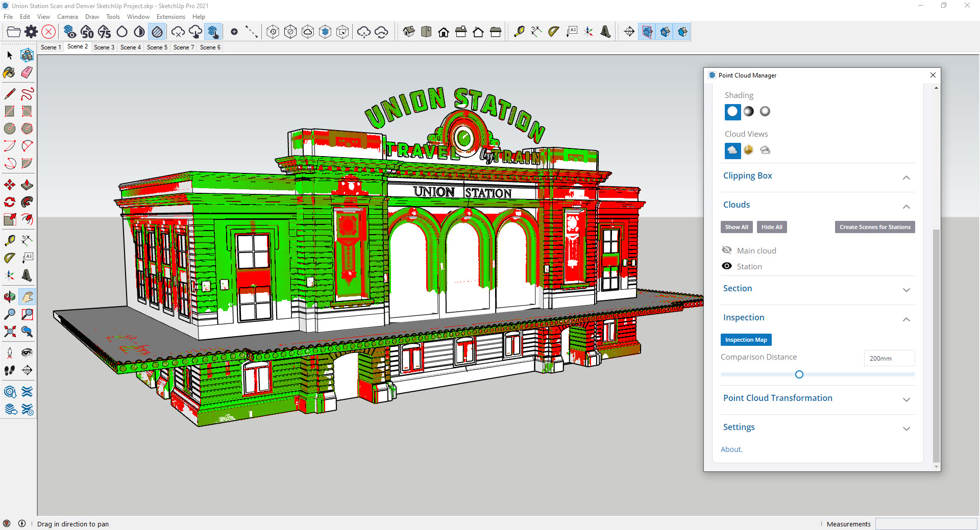Select the first flat Shading option
Viewport: 980px width, 530px height.
coord(732,112)
